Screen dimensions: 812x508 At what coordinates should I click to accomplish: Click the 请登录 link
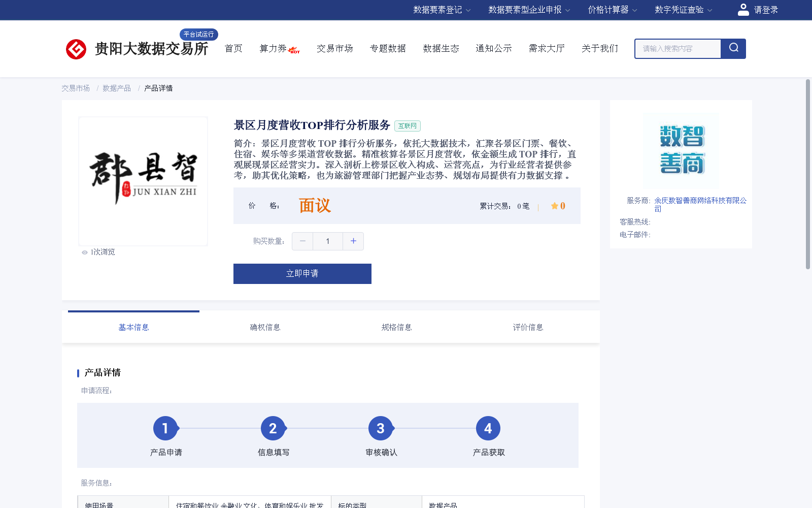click(766, 10)
